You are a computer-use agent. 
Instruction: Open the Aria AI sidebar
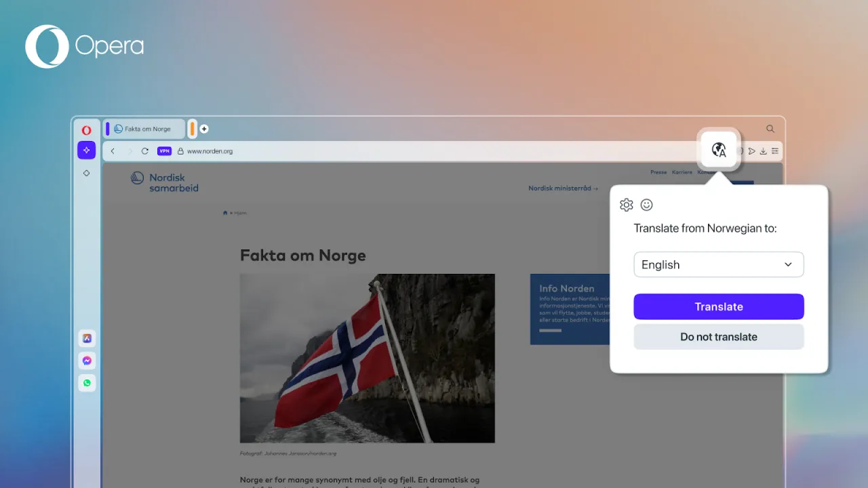pyautogui.click(x=86, y=150)
